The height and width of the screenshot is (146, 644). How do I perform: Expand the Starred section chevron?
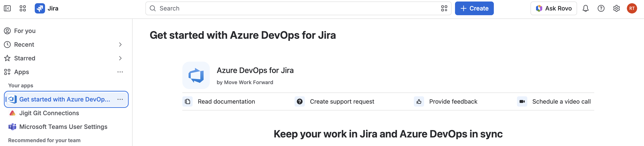click(x=120, y=58)
